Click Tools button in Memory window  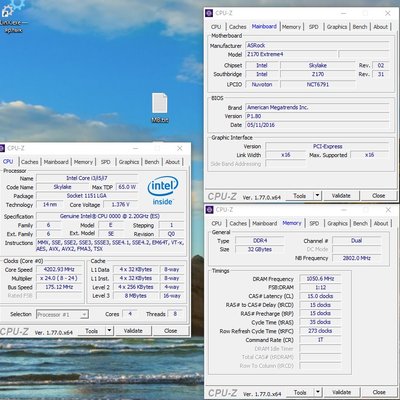coord(300,392)
